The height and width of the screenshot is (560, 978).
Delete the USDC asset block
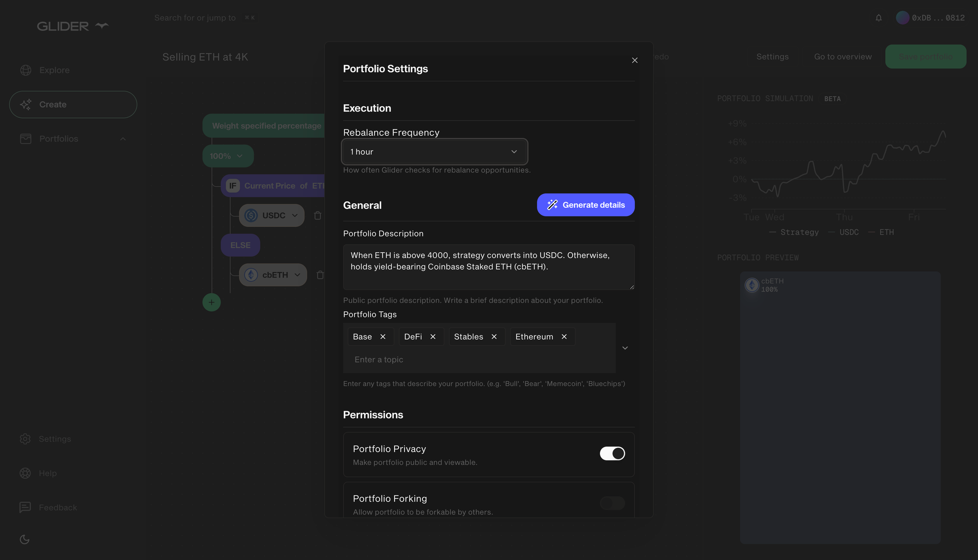pyautogui.click(x=317, y=215)
